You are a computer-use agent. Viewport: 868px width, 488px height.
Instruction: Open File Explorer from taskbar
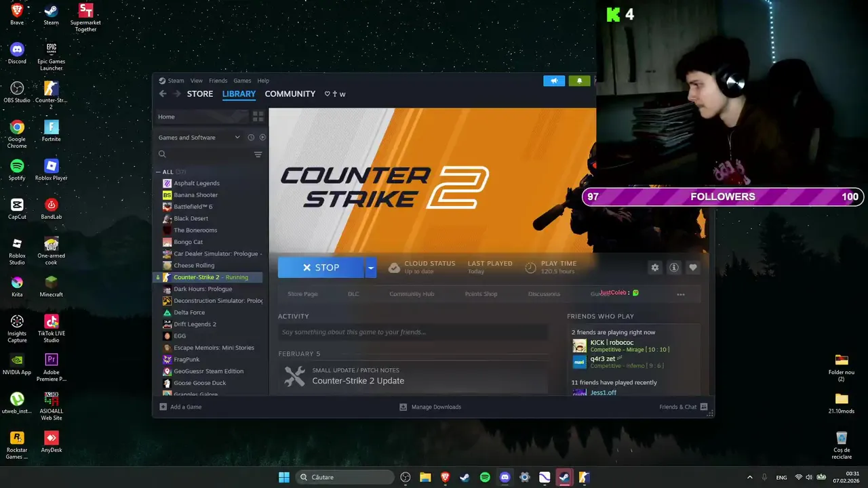tap(425, 477)
